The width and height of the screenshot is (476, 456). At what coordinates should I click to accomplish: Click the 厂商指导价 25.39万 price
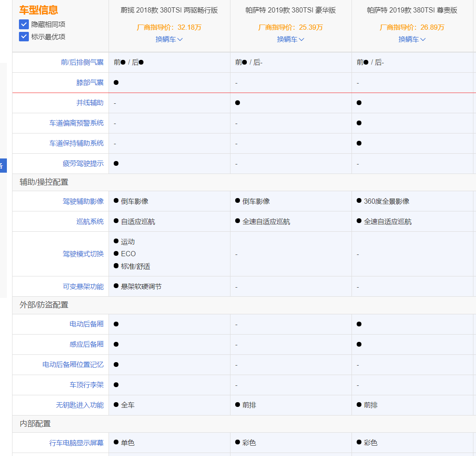pyautogui.click(x=290, y=27)
